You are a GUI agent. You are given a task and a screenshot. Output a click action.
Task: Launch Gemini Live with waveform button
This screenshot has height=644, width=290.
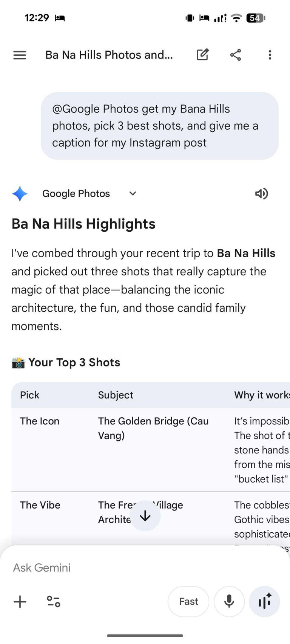[x=264, y=601]
